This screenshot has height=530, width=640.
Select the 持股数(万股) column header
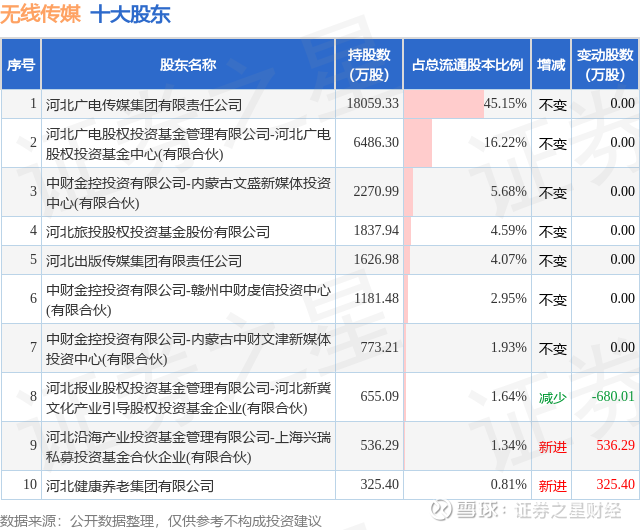click(369, 65)
